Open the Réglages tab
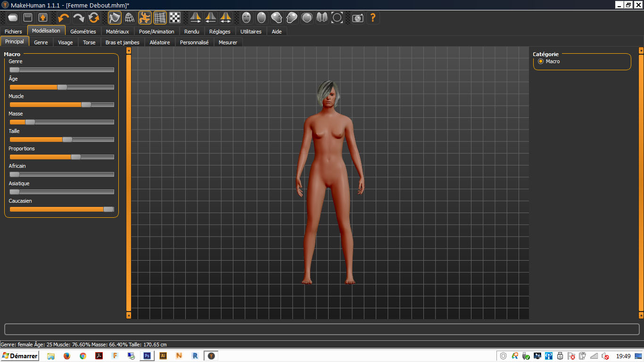Image resolution: width=644 pixels, height=362 pixels. pos(220,32)
